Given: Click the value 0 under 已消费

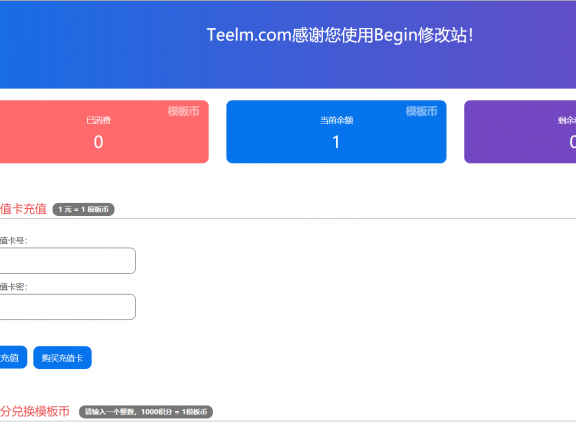Looking at the screenshot, I should point(98,142).
